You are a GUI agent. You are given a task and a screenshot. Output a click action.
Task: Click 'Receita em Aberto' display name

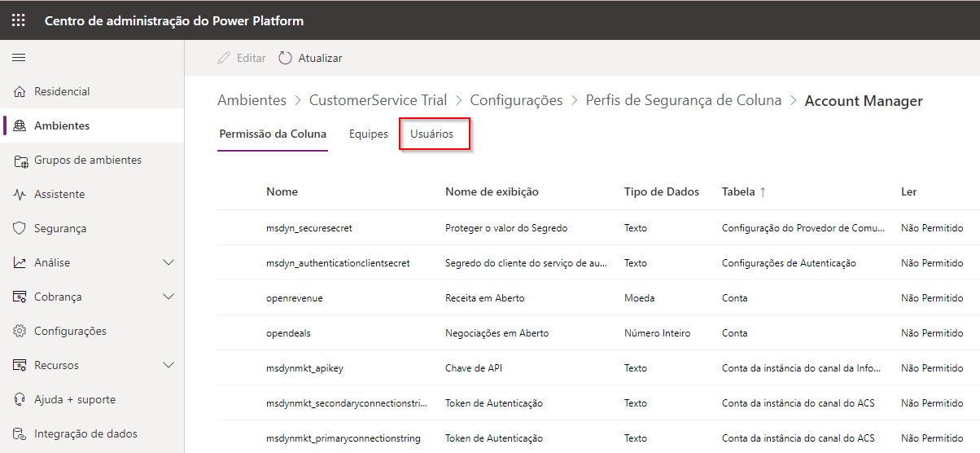tap(485, 298)
